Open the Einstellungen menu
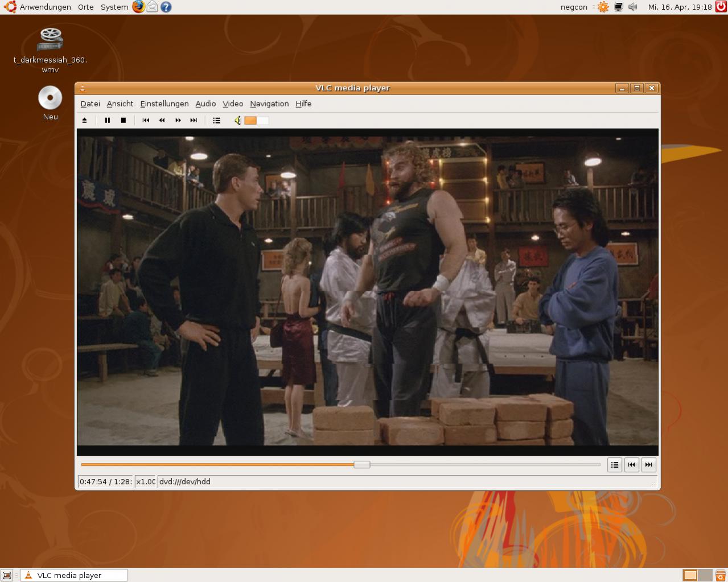 pos(164,104)
